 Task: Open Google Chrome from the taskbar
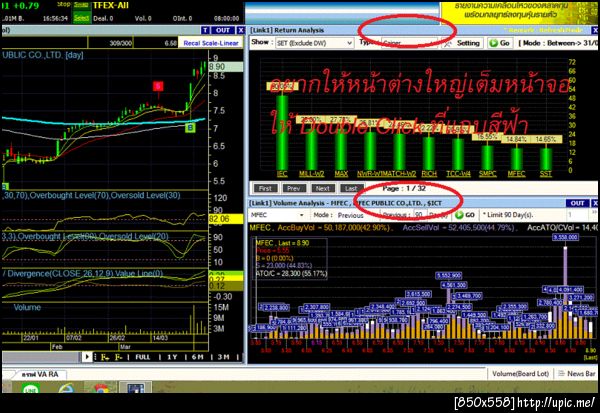(x=100, y=389)
